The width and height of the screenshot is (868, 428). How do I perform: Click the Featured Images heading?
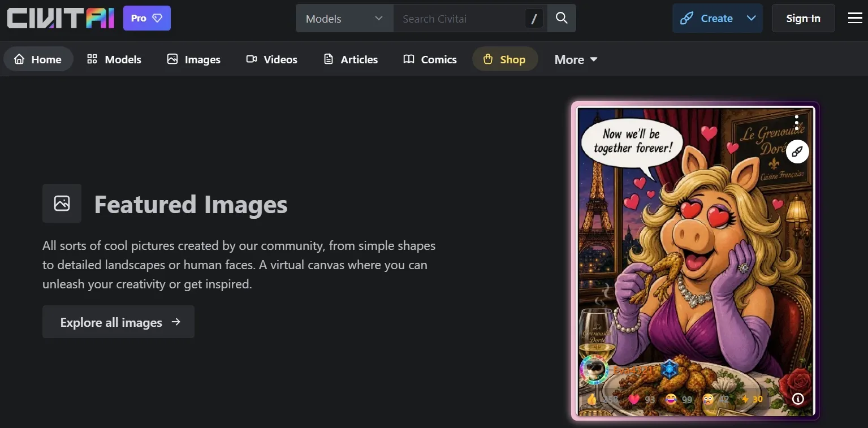[191, 204]
